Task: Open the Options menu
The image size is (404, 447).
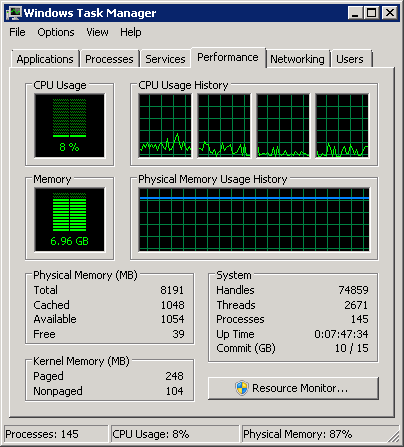Action: click(56, 32)
